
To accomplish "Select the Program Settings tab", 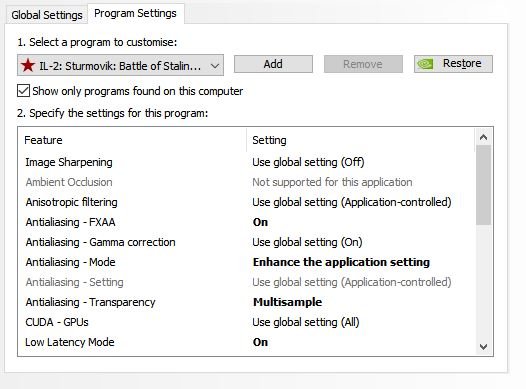I will click(x=135, y=14).
